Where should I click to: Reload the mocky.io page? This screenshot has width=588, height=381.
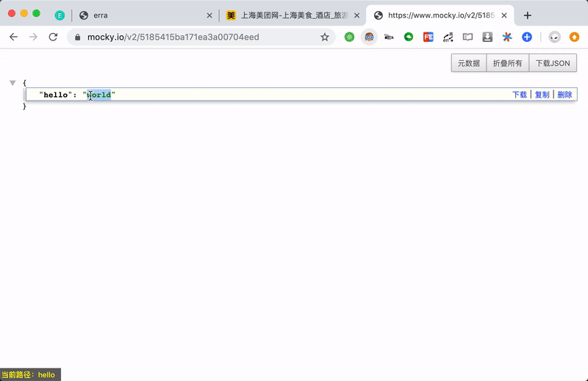53,37
